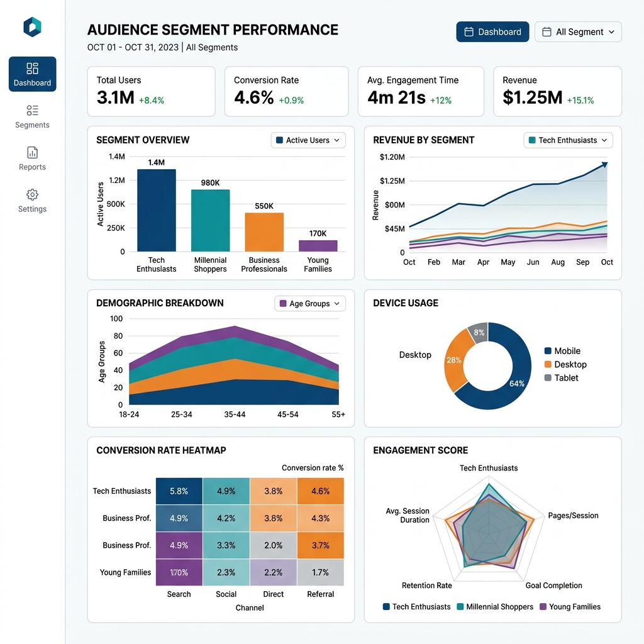Click the Retention Rate radar axis label
Viewport: 644px width, 644px height.
pos(427,586)
